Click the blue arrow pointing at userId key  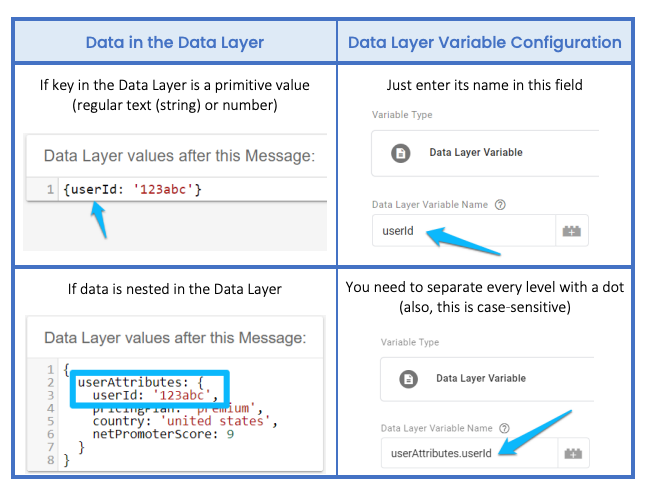pos(99,219)
